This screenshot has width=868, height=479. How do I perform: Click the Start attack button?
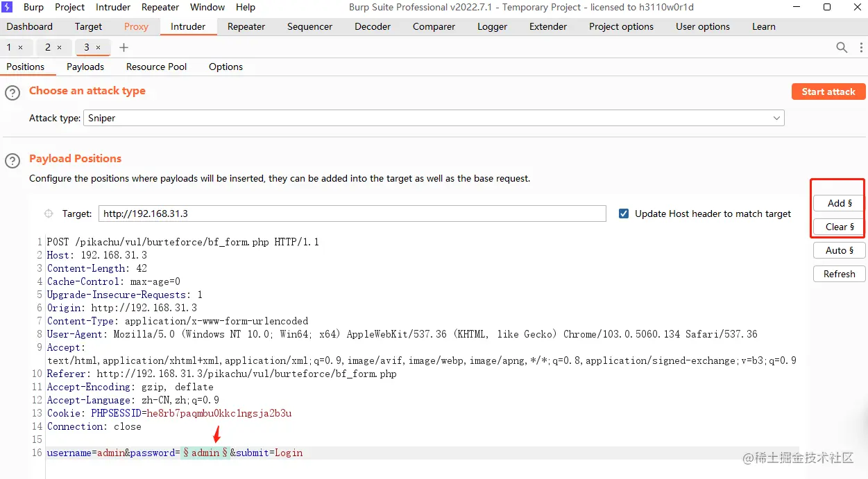click(828, 92)
